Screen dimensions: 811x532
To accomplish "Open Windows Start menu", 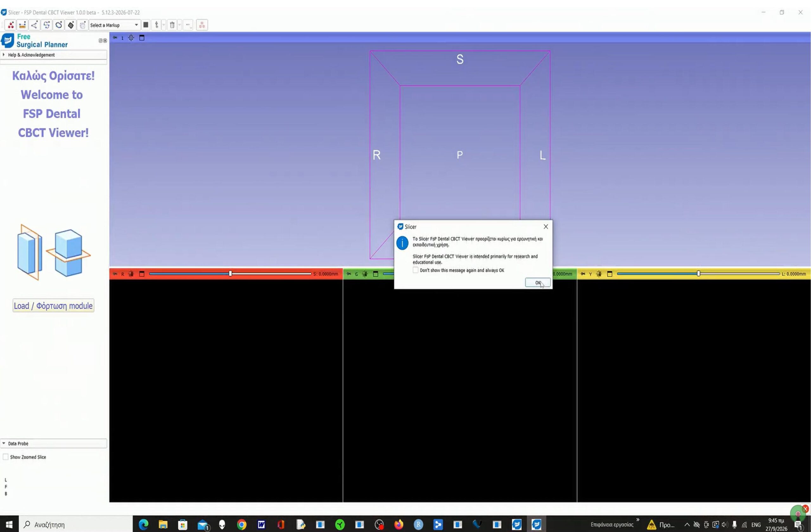I will point(9,524).
